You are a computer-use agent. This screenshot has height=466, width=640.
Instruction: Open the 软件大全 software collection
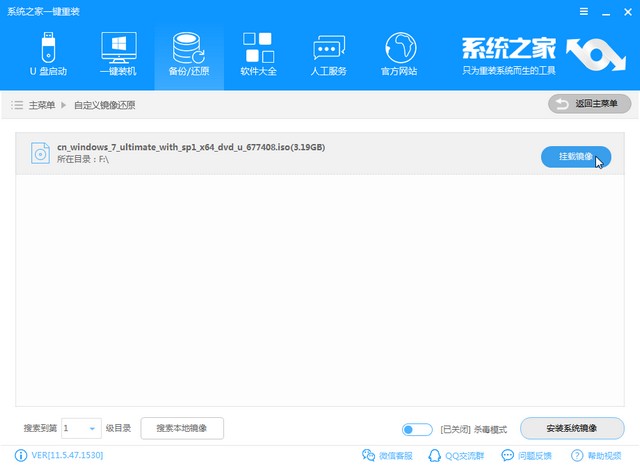point(260,56)
